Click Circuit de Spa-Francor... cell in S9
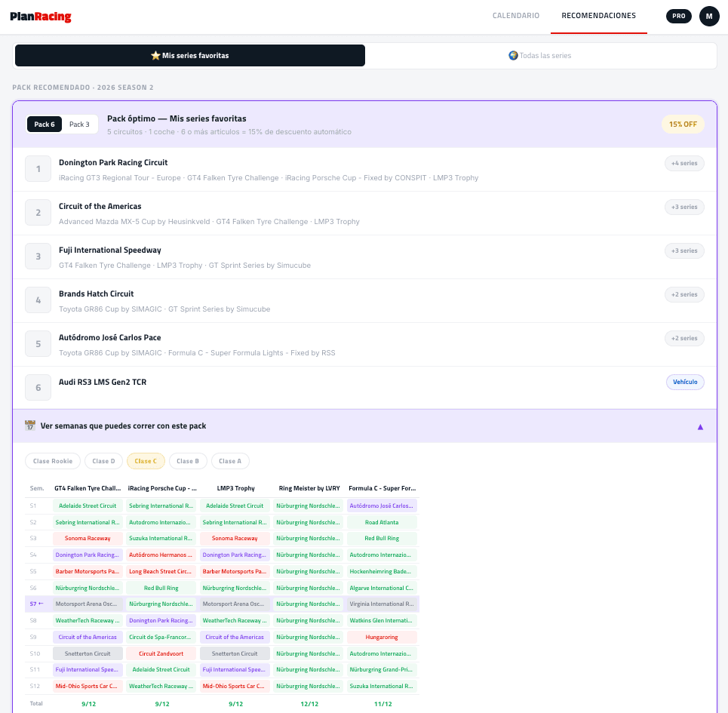The width and height of the screenshot is (728, 713). coord(161,638)
